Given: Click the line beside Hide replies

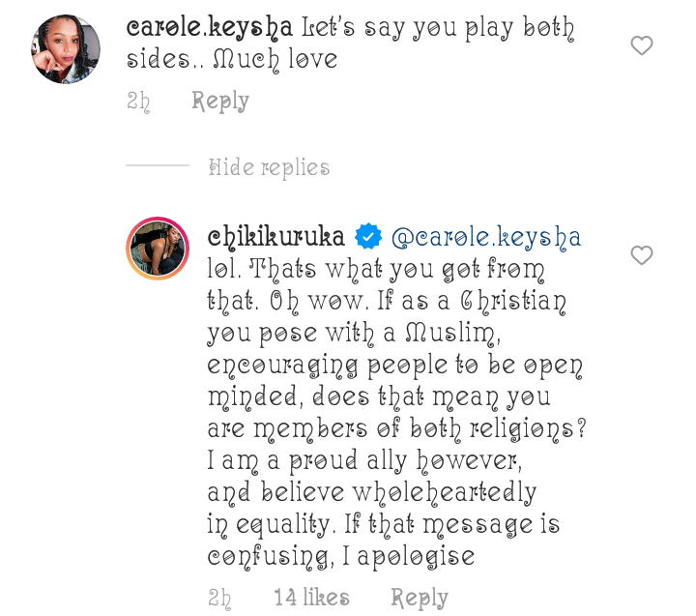Looking at the screenshot, I should (x=158, y=165).
